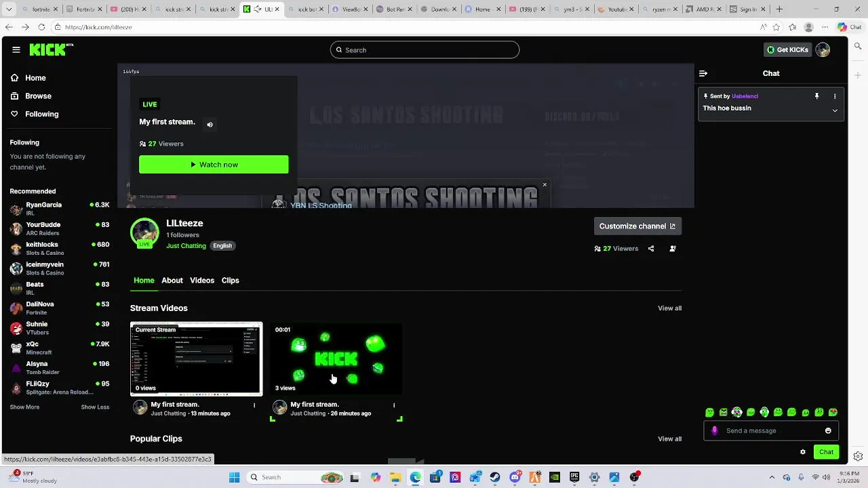The height and width of the screenshot is (488, 868).
Task: Click LILteeze channel avatar
Action: (144, 233)
